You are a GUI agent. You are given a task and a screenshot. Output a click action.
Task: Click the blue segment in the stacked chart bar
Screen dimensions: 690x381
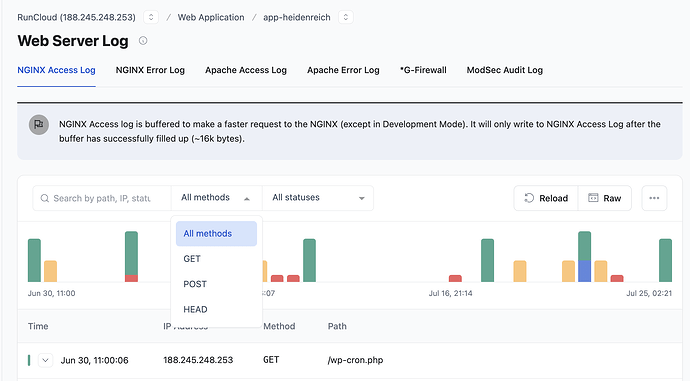(x=584, y=271)
